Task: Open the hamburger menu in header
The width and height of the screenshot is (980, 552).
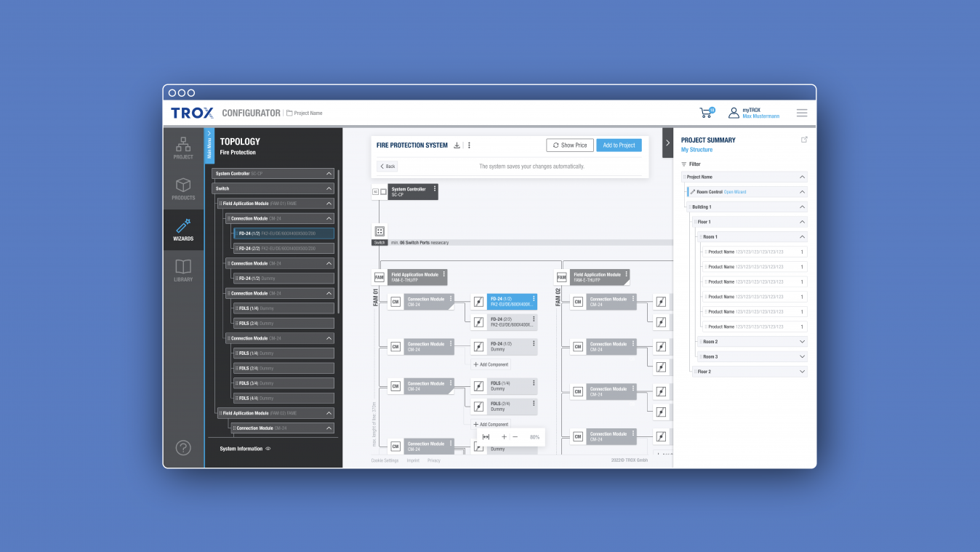Action: tap(802, 113)
